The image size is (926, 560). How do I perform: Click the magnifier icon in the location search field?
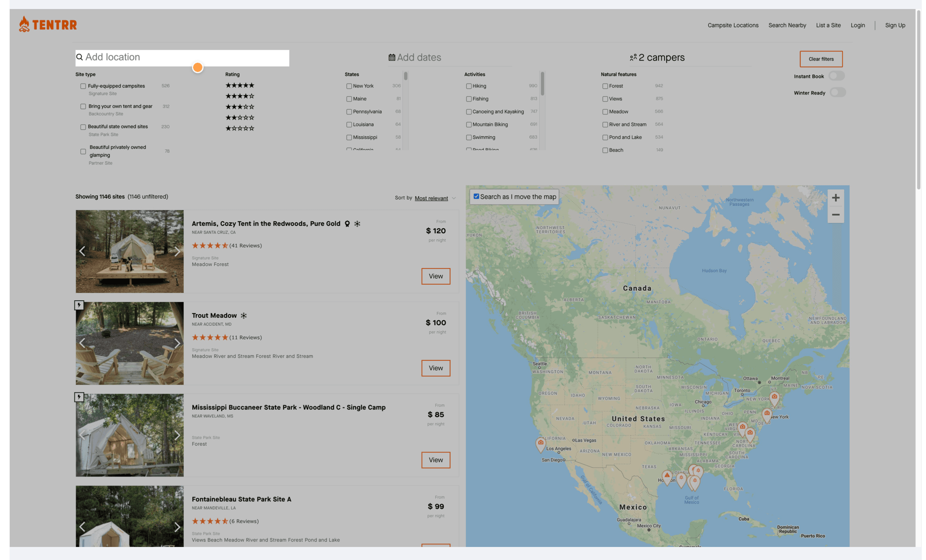click(80, 57)
